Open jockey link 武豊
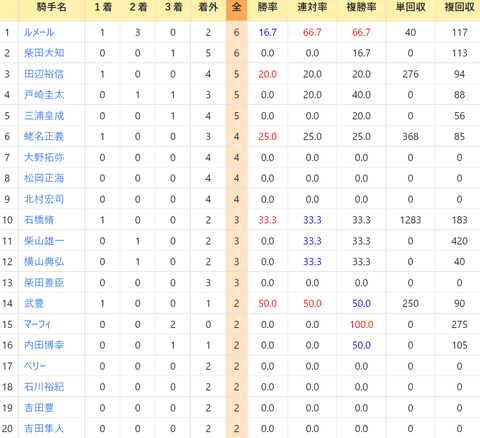The width and height of the screenshot is (480, 438). (34, 303)
